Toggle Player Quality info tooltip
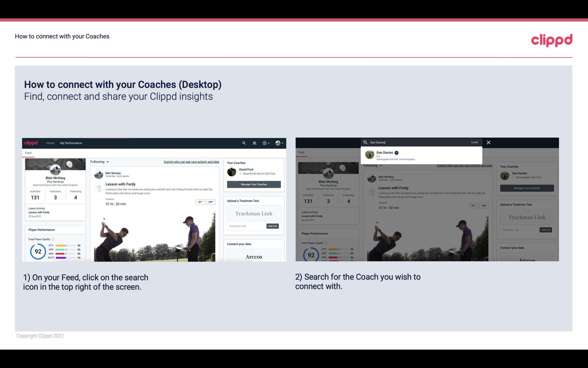The width and height of the screenshot is (588, 368). pyautogui.click(x=53, y=239)
